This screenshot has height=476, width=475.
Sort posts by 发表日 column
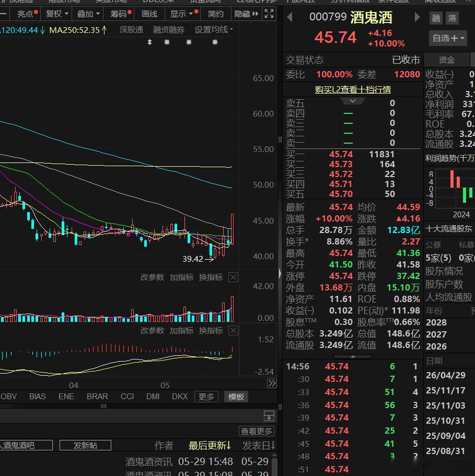pos(259,445)
